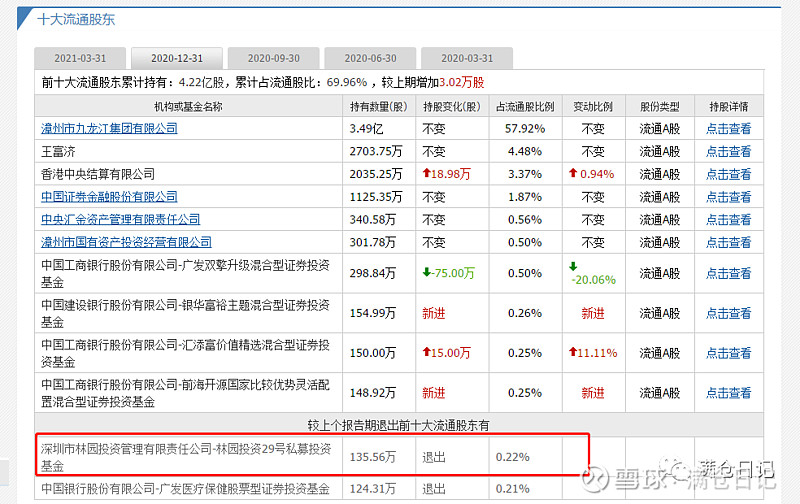
Task: Switch to the 2021-03-31 tab
Action: 80,58
